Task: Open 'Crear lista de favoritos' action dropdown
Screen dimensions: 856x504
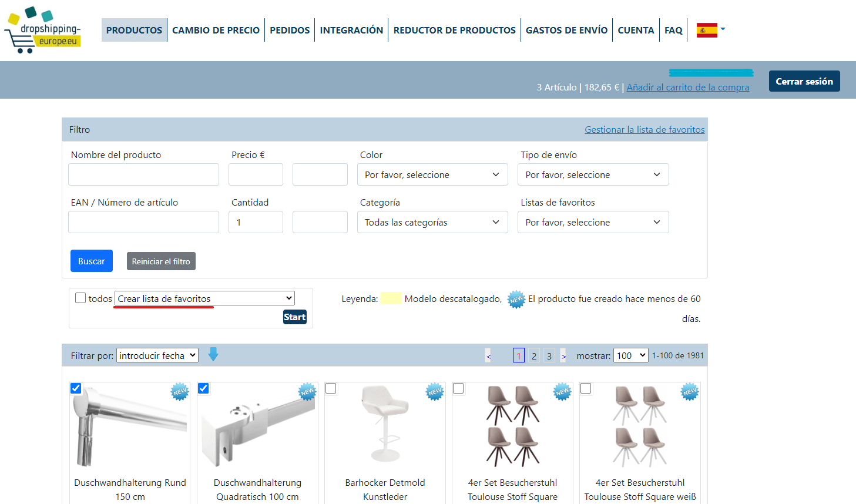Action: click(204, 298)
